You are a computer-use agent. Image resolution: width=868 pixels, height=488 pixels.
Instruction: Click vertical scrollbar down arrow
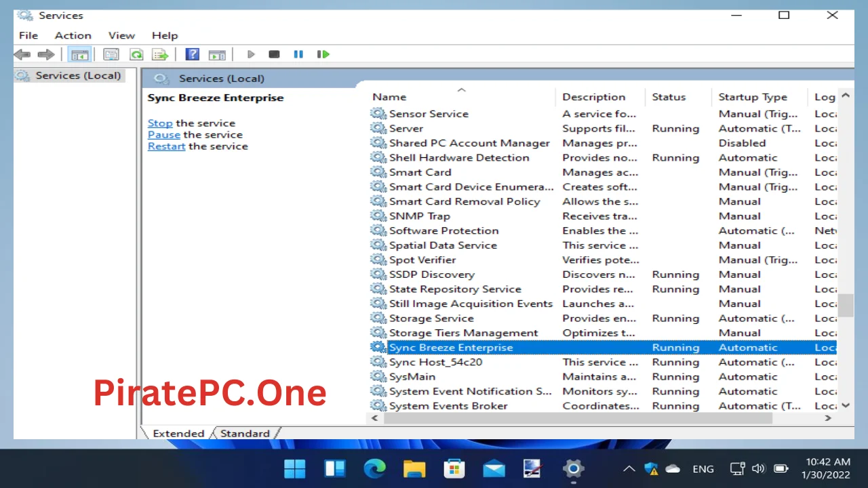[846, 405]
